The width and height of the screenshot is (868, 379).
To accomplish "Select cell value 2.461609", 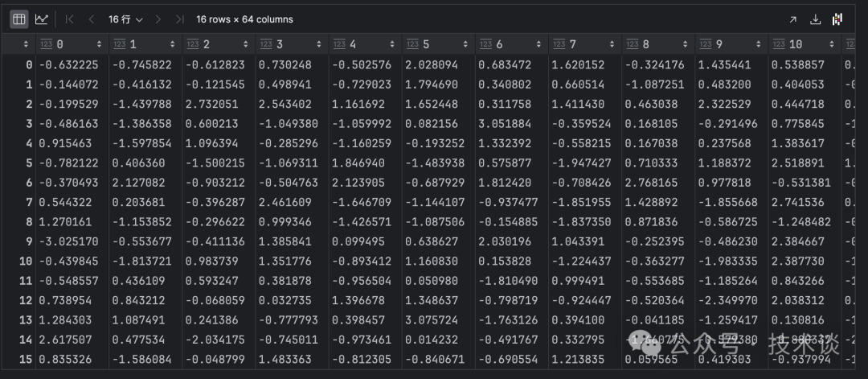I will [x=285, y=202].
